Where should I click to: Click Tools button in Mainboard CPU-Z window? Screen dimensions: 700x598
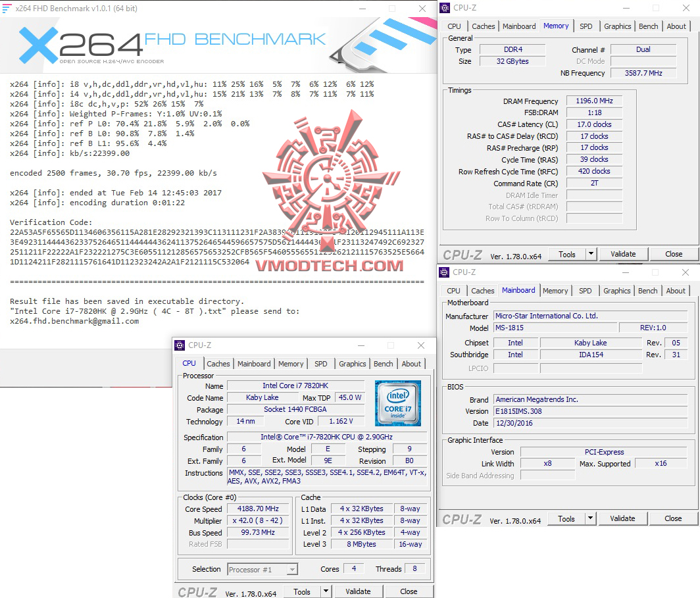[x=566, y=518]
